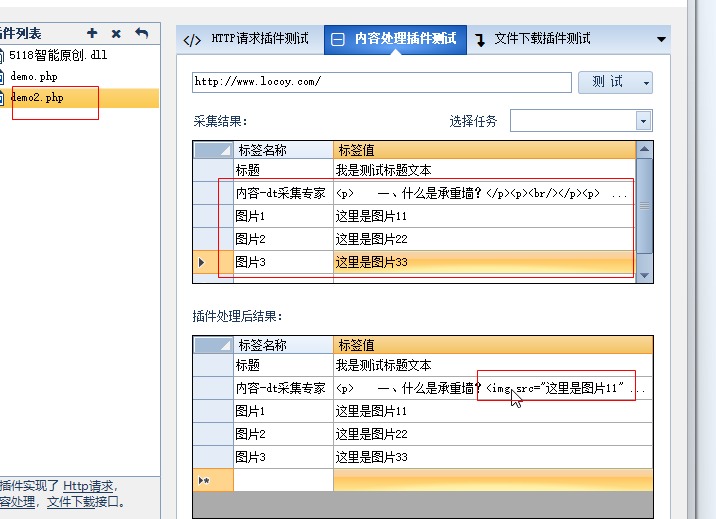Click 标签值 header in 采集结果 grid
The height and width of the screenshot is (519, 716).
tap(484, 150)
